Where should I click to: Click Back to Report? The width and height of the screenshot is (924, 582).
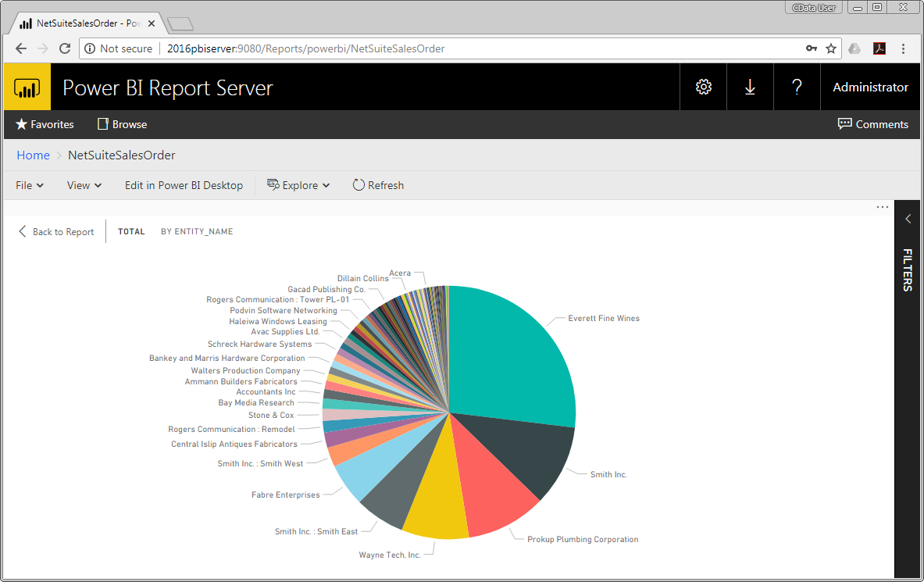[56, 232]
